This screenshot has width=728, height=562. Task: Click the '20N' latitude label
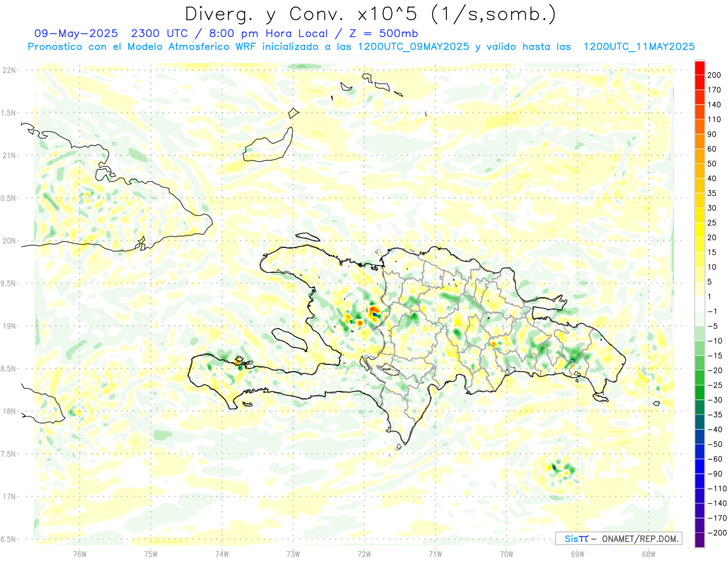(x=9, y=241)
